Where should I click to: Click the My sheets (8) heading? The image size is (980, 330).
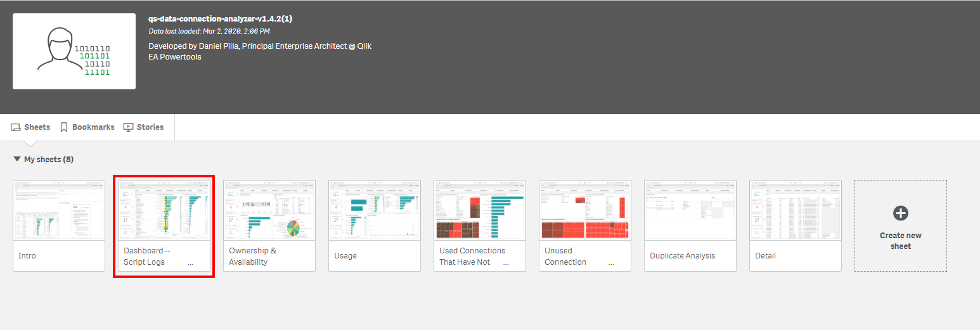[49, 160]
